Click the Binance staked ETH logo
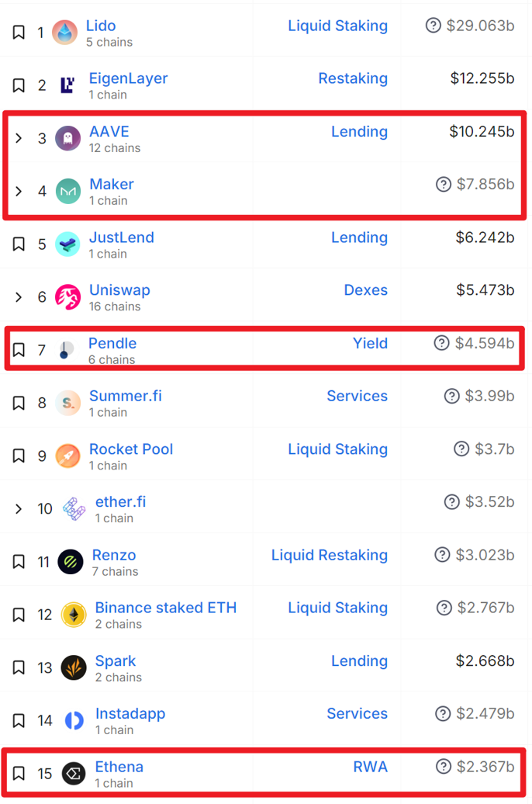 click(74, 615)
